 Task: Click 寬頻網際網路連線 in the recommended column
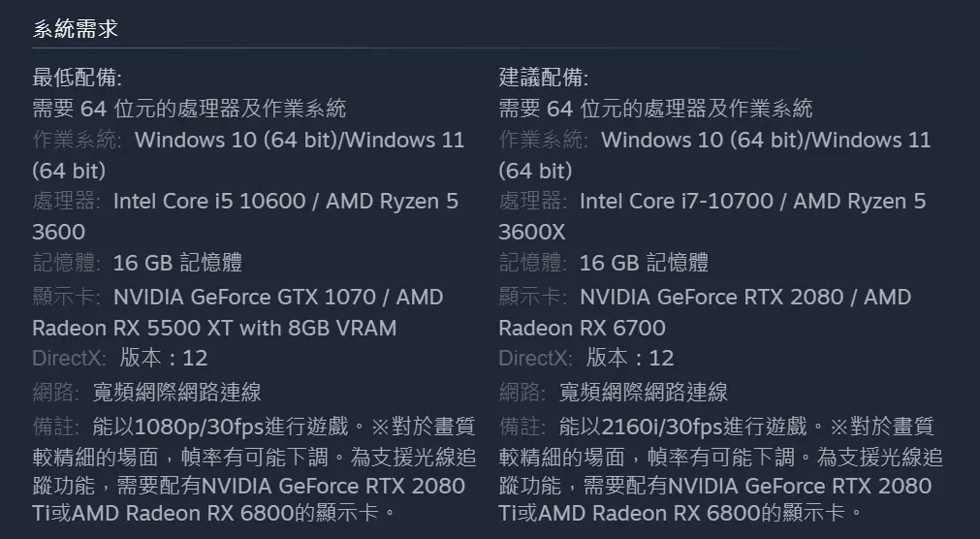(x=644, y=392)
